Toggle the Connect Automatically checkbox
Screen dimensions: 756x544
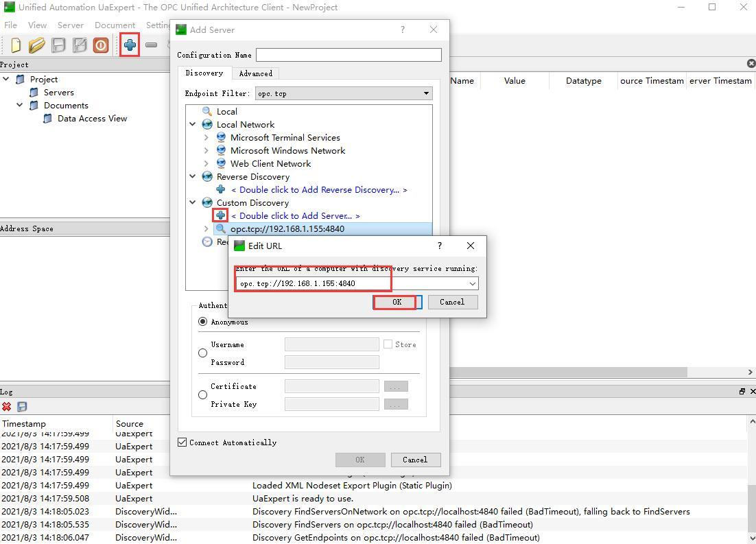(182, 442)
